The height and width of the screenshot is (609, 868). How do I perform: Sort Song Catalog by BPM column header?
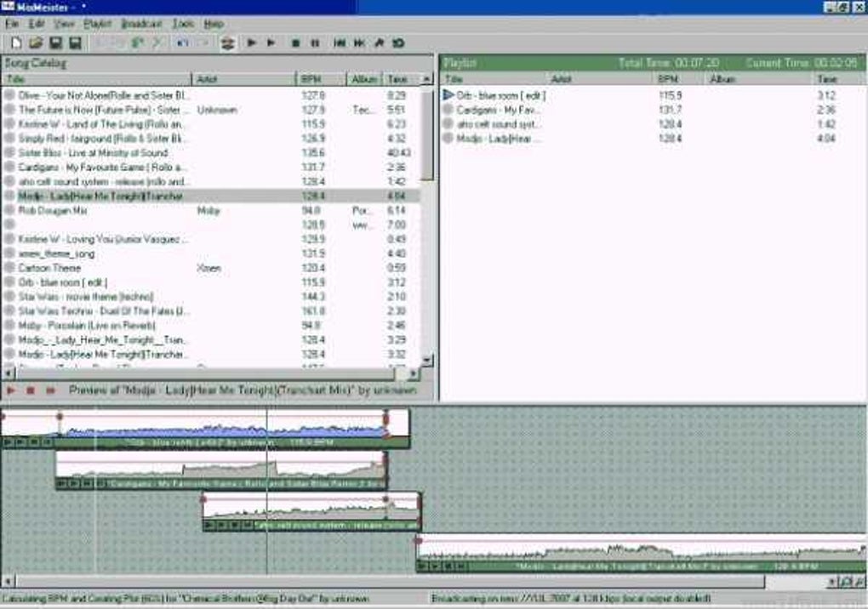click(x=322, y=79)
